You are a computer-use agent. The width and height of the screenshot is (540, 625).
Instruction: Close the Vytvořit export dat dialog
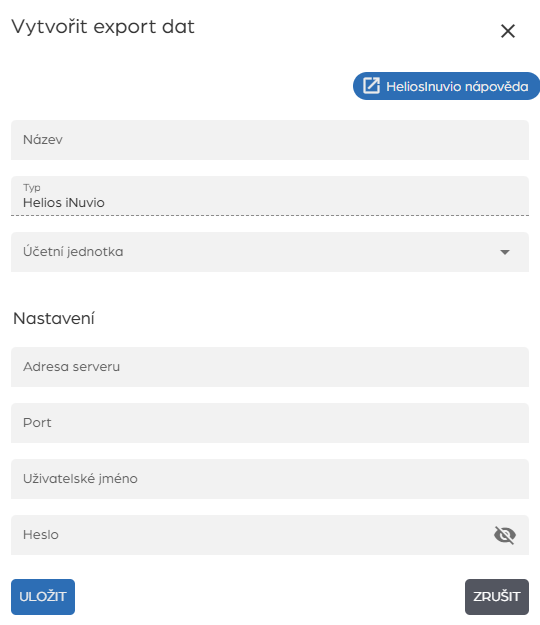[x=508, y=31]
